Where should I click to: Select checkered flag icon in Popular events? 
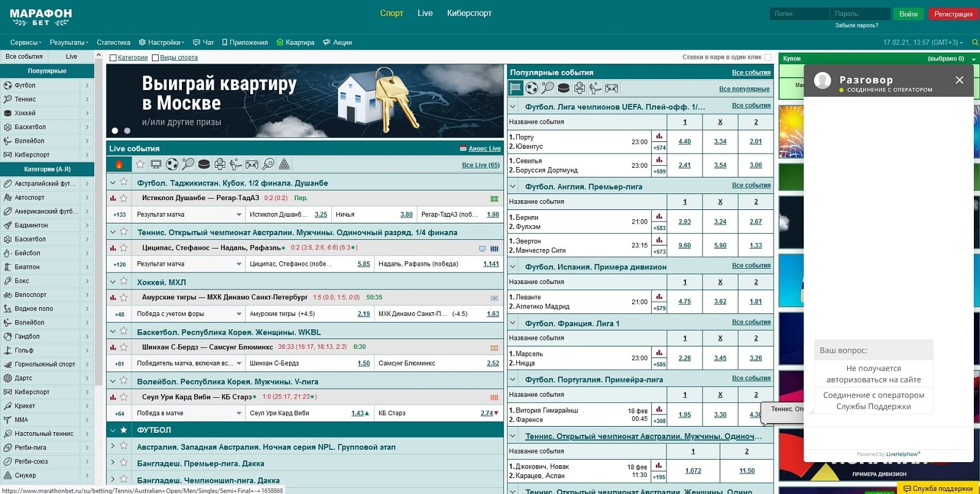pos(516,88)
